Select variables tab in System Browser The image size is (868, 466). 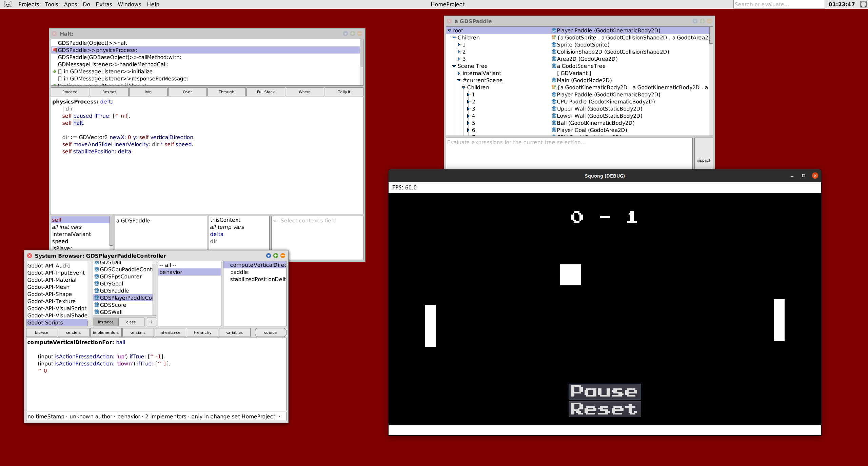coord(234,332)
